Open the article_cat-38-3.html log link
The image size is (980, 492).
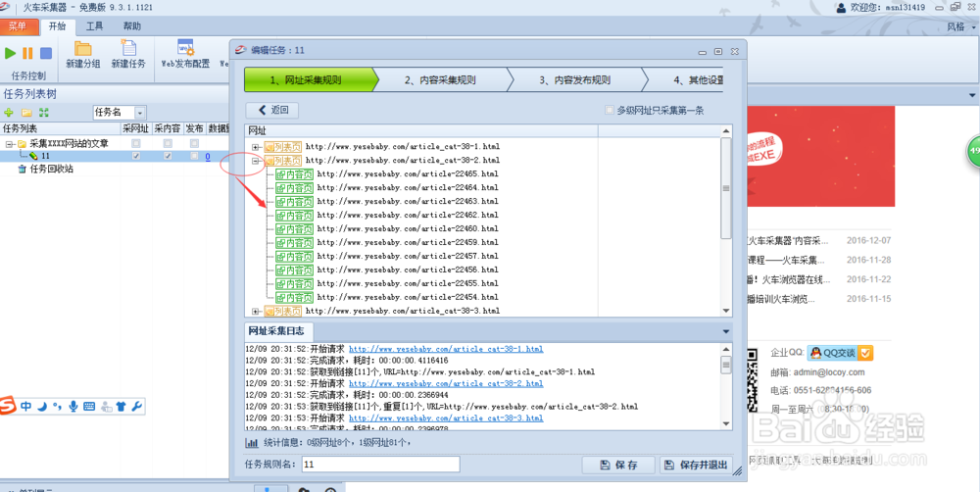[x=446, y=418]
